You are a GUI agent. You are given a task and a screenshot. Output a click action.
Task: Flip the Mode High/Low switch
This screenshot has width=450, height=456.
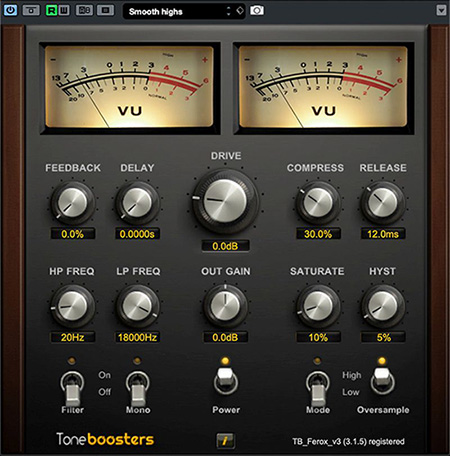tap(318, 389)
